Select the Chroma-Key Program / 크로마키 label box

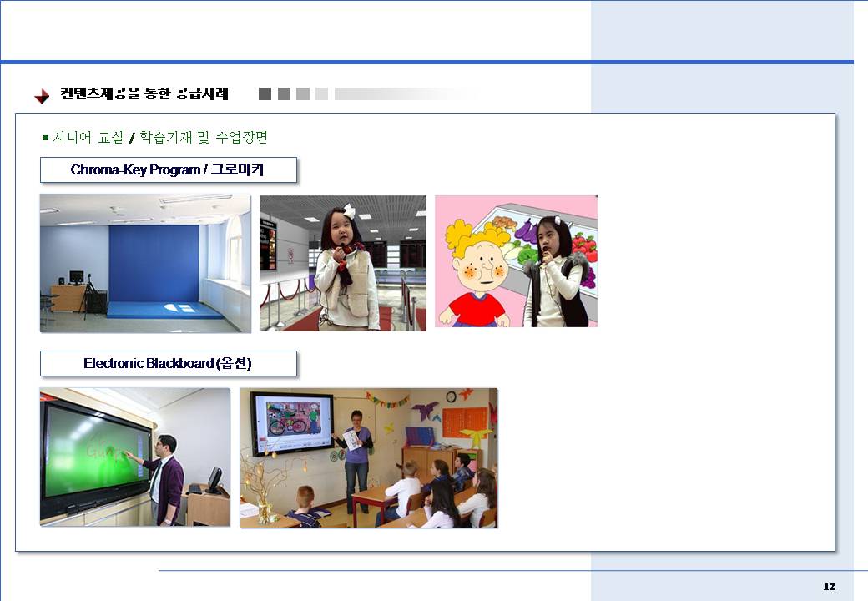[169, 170]
